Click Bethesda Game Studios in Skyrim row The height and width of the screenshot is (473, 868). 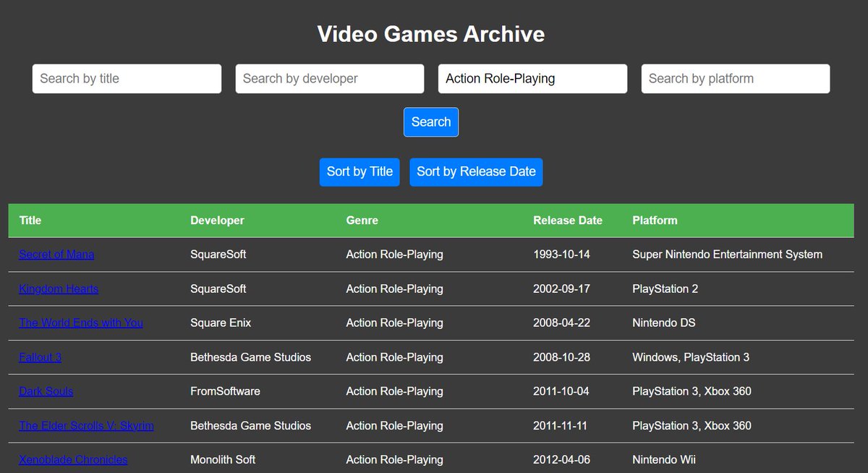pos(251,425)
